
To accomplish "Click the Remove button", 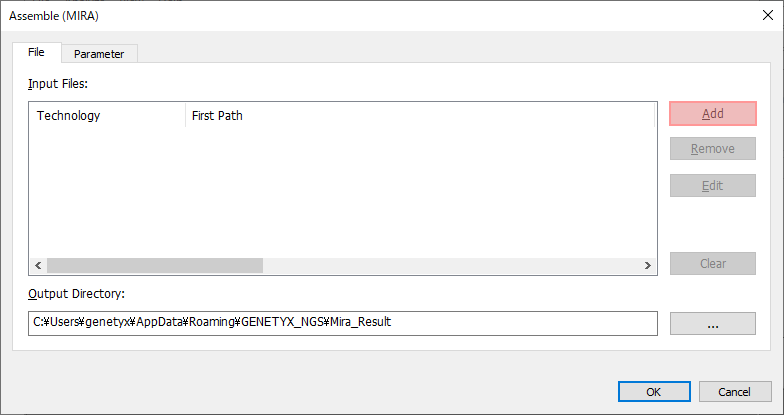I will pyautogui.click(x=712, y=148).
